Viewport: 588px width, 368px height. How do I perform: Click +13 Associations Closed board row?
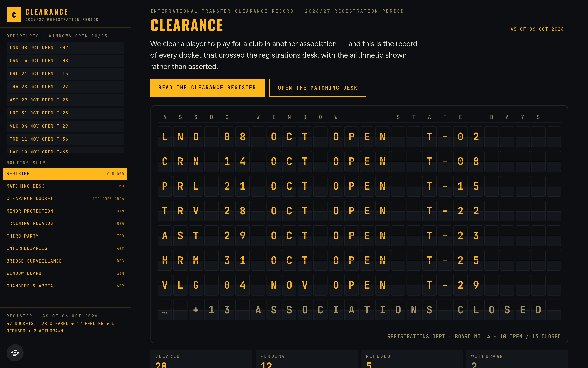point(359,310)
